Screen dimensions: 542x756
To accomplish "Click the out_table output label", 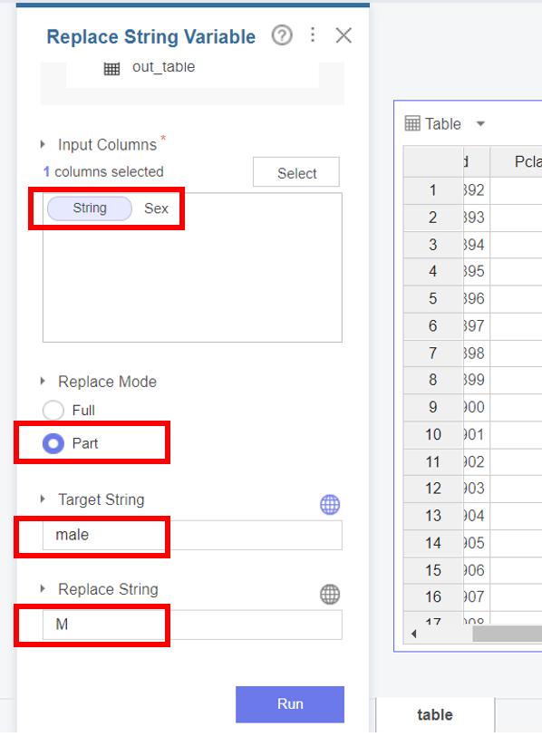I will point(163,67).
